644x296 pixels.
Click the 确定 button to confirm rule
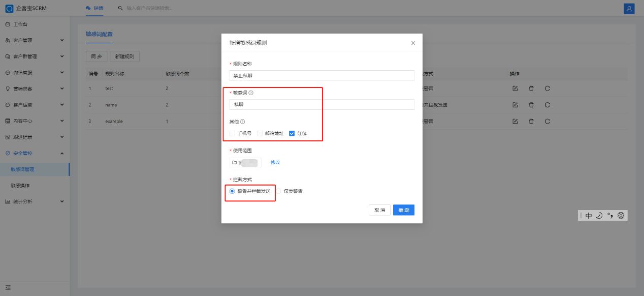[x=404, y=210]
